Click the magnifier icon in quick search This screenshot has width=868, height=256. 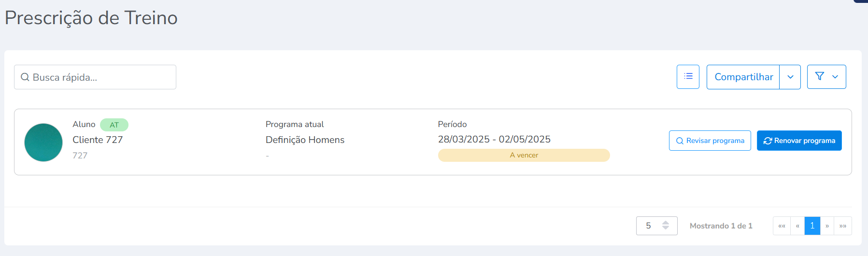[25, 77]
